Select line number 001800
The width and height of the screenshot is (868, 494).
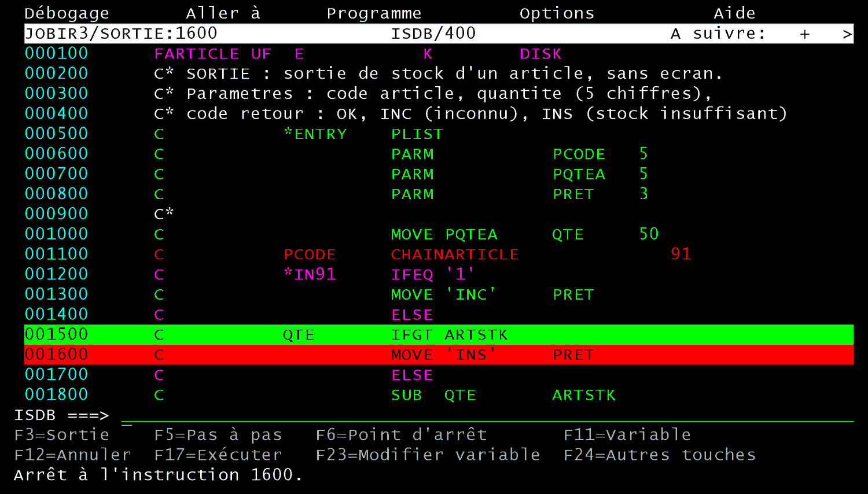pyautogui.click(x=56, y=395)
